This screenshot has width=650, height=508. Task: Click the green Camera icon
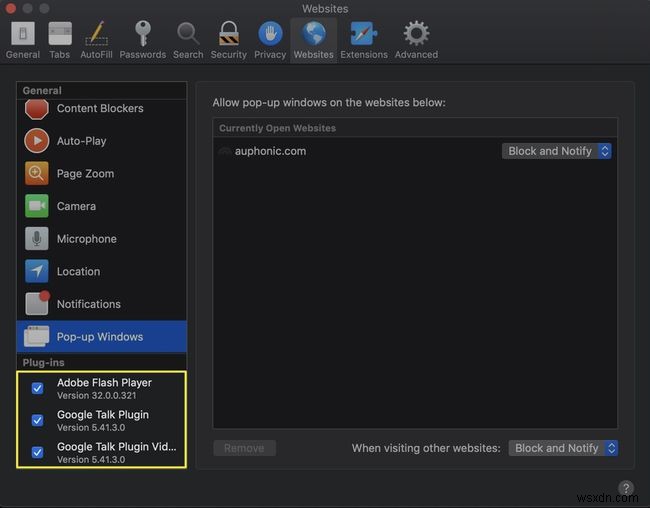coord(36,206)
